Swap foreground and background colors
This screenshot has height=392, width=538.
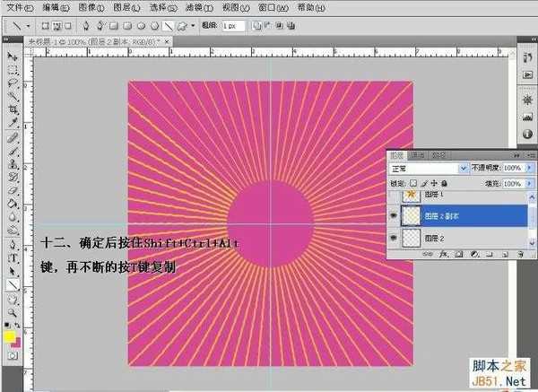(x=17, y=325)
